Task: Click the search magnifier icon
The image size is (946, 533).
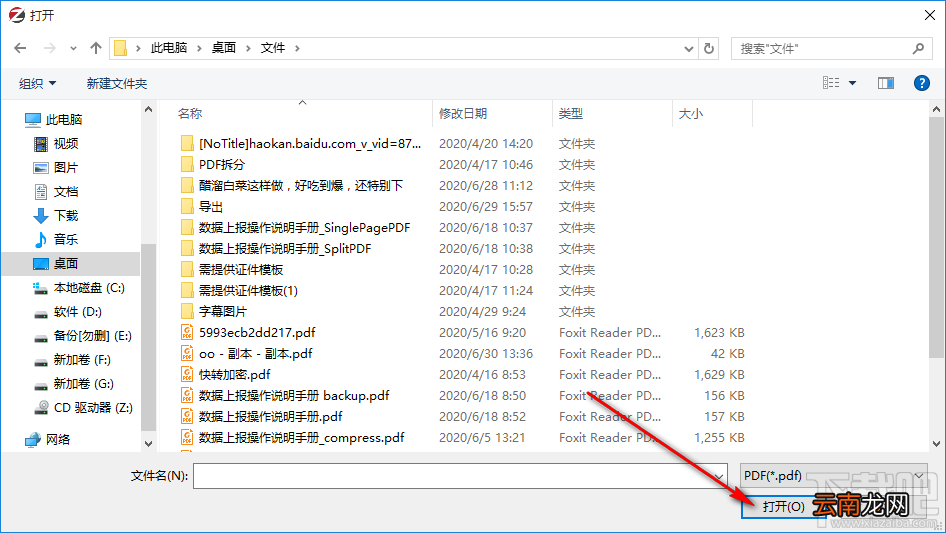Action: pos(918,48)
